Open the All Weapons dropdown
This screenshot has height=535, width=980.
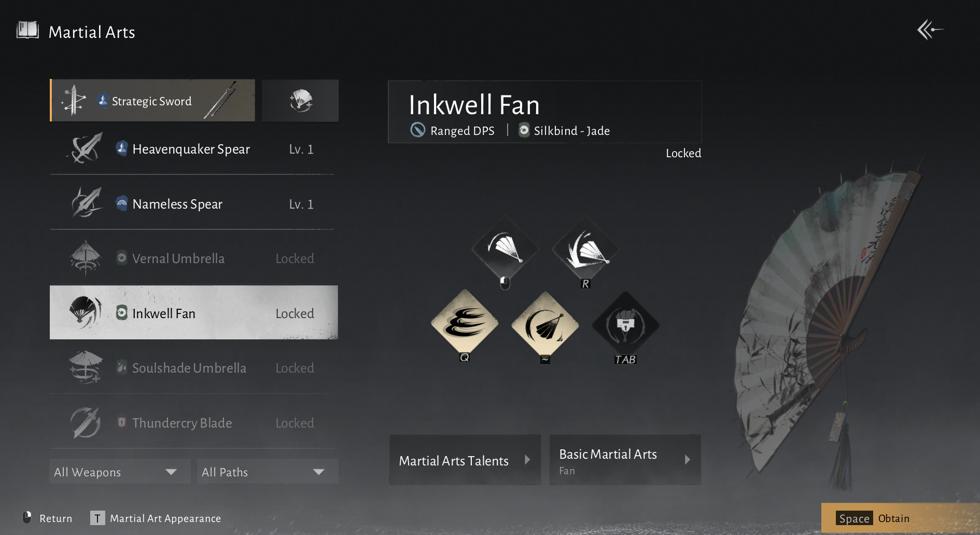coord(120,472)
